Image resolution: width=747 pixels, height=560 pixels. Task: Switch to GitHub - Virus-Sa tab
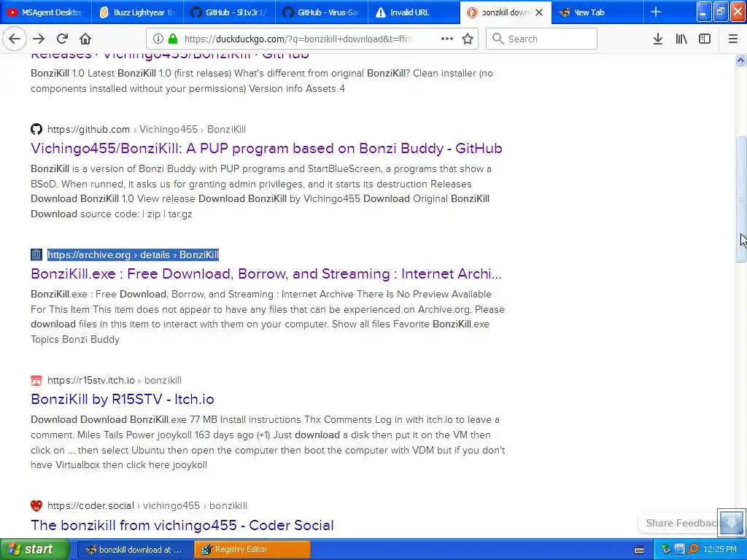click(322, 12)
